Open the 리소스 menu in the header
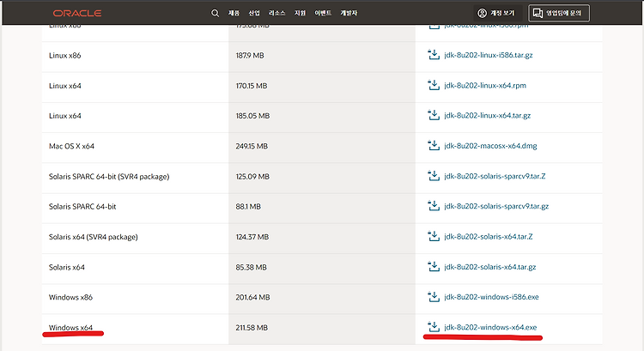The width and height of the screenshot is (644, 351). point(276,13)
